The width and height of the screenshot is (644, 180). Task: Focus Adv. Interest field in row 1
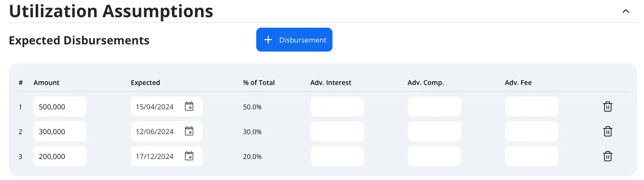[x=337, y=106]
